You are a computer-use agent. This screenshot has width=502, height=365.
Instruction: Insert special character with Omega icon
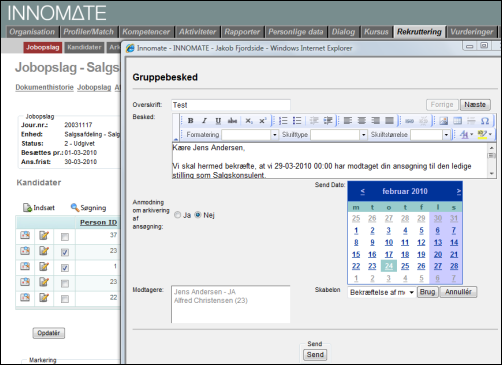point(485,121)
